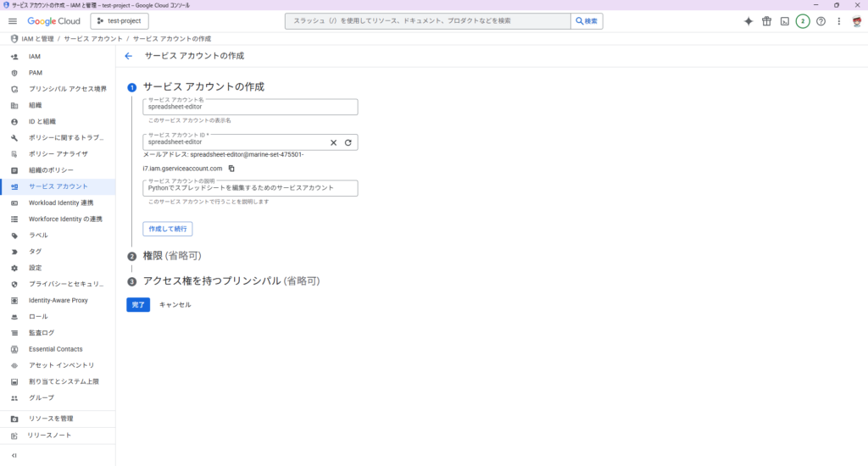This screenshot has width=868, height=466.
Task: Regenerate the service account ID
Action: pos(348,142)
